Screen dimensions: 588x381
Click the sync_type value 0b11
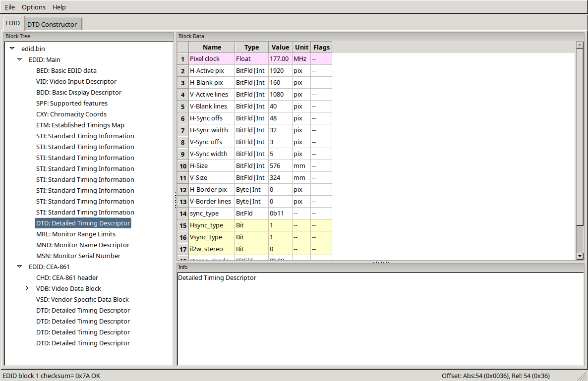coord(281,214)
